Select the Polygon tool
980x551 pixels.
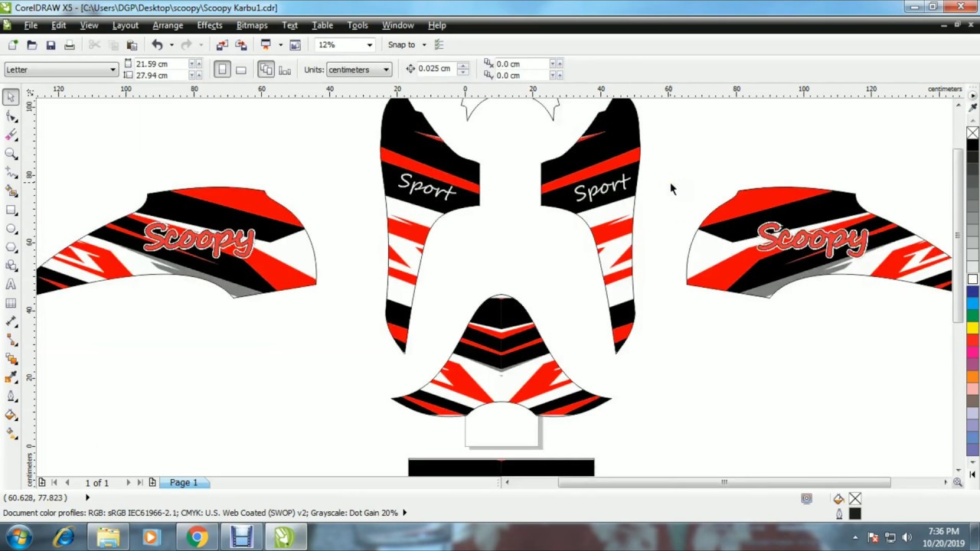(11, 247)
